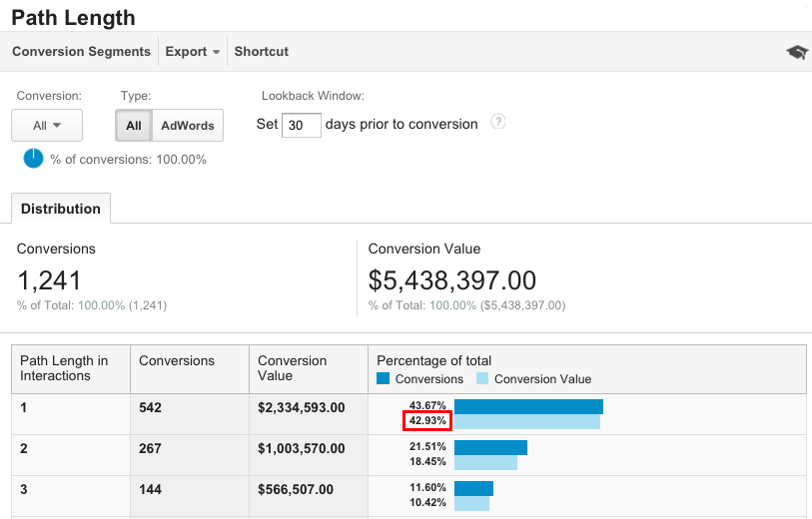Open the Conversion All dropdown
The height and width of the screenshot is (519, 812).
[47, 126]
